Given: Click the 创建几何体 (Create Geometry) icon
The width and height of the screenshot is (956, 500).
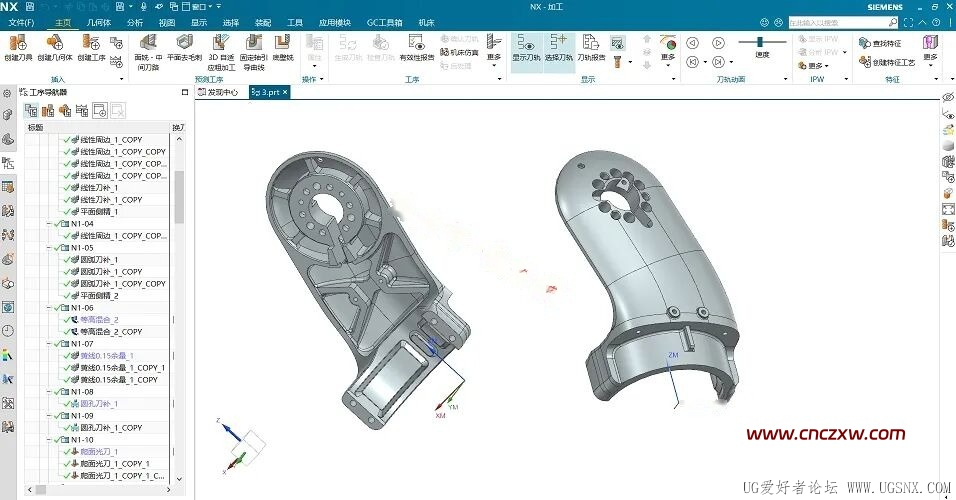Looking at the screenshot, I should pyautogui.click(x=55, y=43).
